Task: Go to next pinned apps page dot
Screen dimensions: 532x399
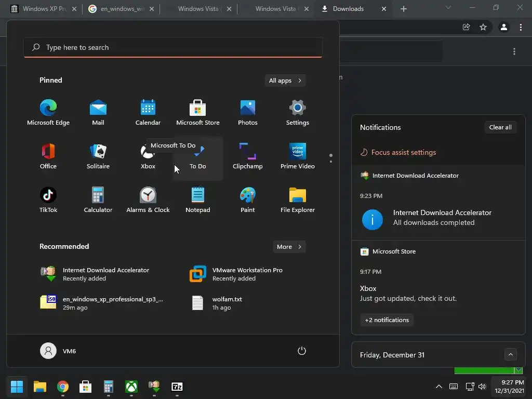Action: point(331,162)
